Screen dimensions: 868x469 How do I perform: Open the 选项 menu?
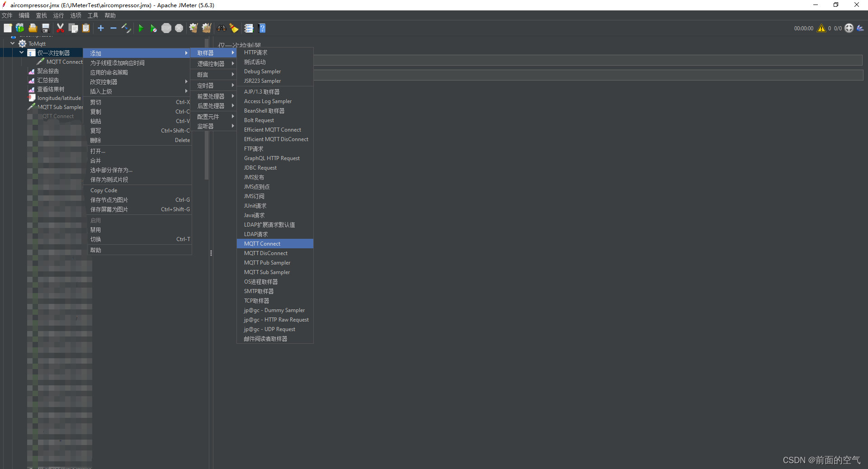76,15
